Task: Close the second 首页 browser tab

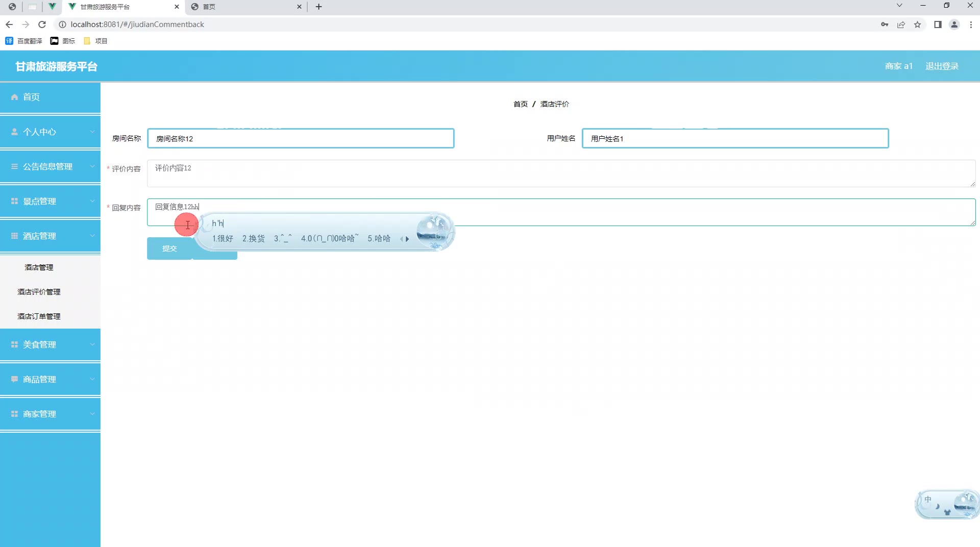Action: (x=299, y=7)
